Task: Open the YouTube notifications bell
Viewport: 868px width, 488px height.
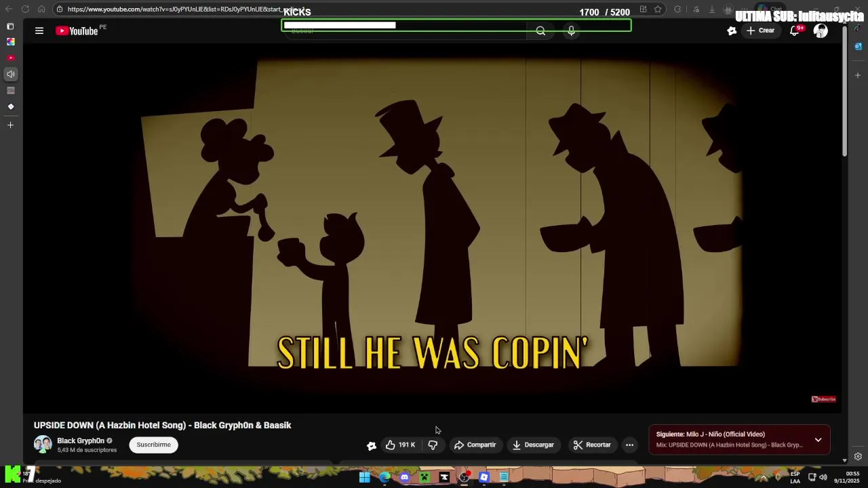Action: tap(795, 30)
